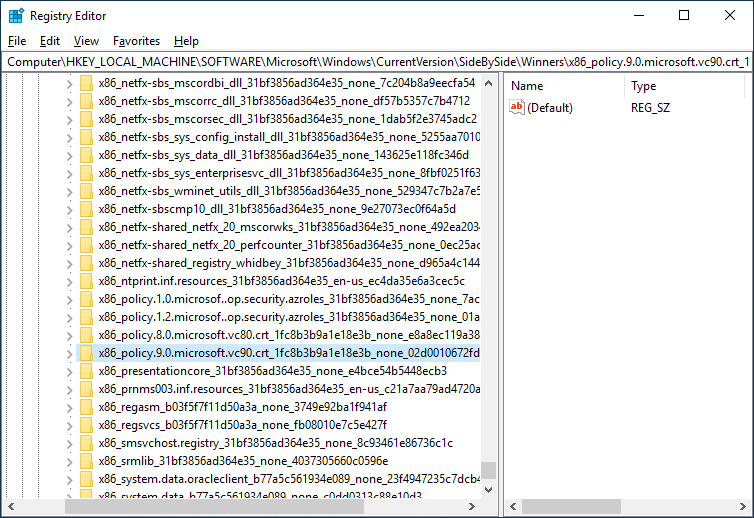Select x86_netfx-sbs_sys_config_install_dll key name
The width and height of the screenshot is (754, 518).
pos(289,137)
